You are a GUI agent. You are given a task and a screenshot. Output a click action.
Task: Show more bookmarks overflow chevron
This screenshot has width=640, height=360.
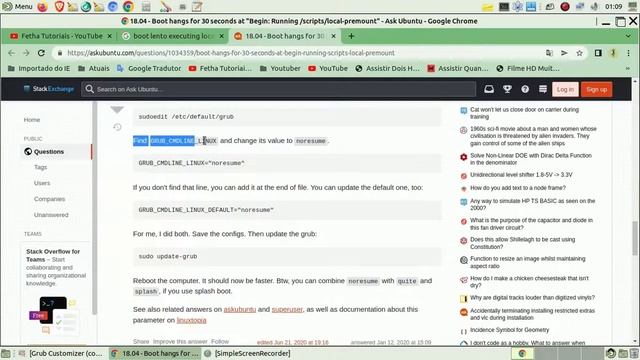[x=628, y=68]
